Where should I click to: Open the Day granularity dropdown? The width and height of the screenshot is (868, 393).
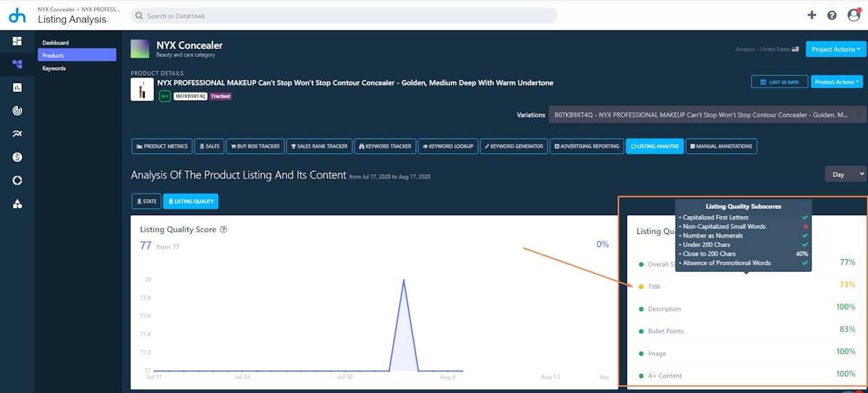[x=846, y=174]
